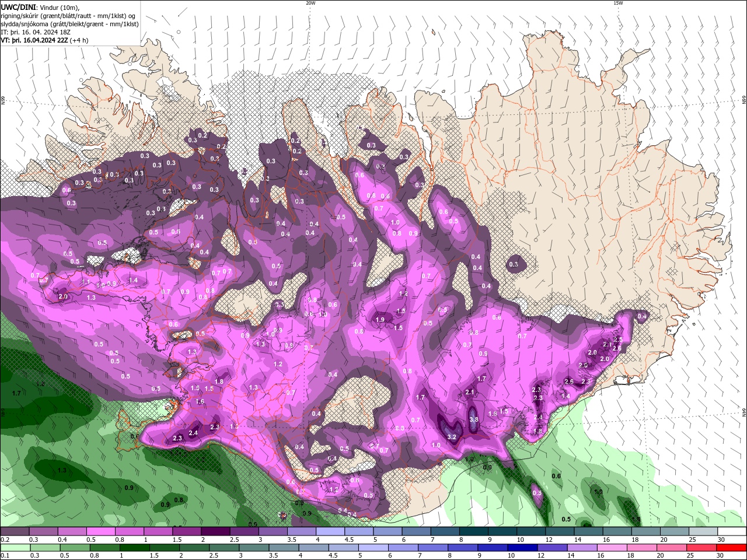Image resolution: width=747 pixels, height=560 pixels.
Task: Pick the dark teal snow swatch after the 9 label
Action: [x=502, y=531]
